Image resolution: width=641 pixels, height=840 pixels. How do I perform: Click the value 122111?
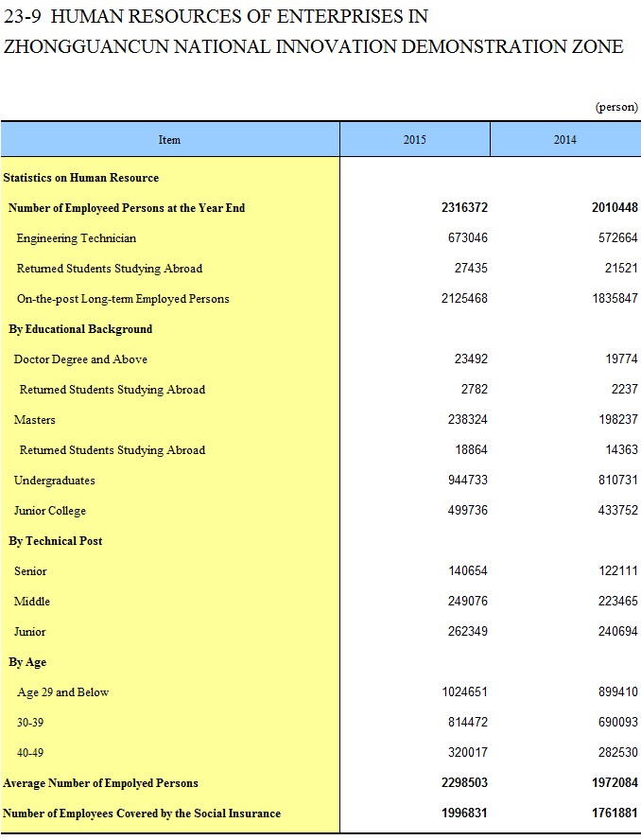(x=618, y=571)
